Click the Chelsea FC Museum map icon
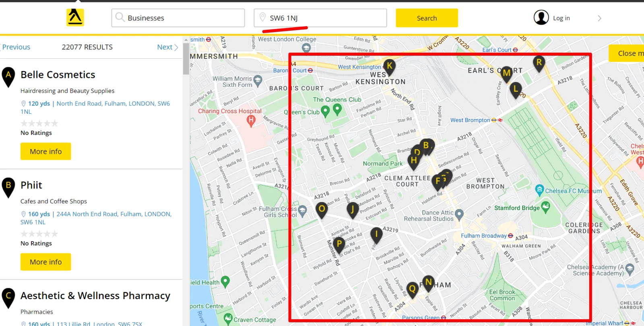The image size is (644, 326). [x=539, y=190]
